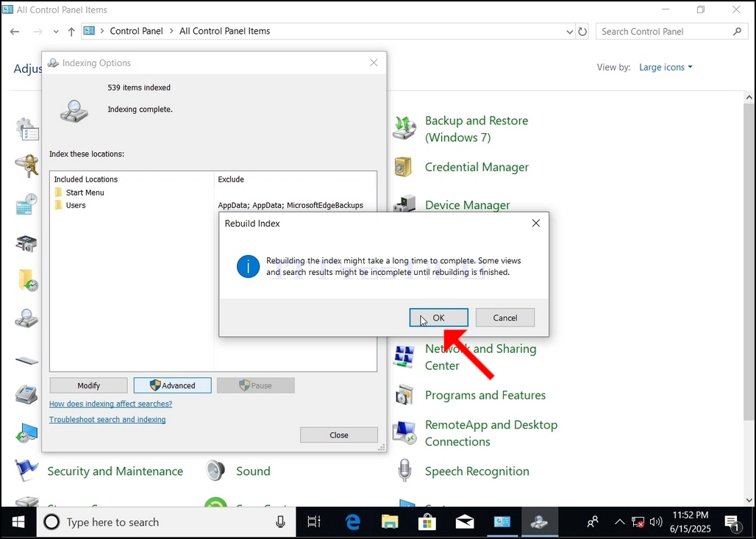This screenshot has width=756, height=539.
Task: Select the Users included location
Action: (x=76, y=205)
